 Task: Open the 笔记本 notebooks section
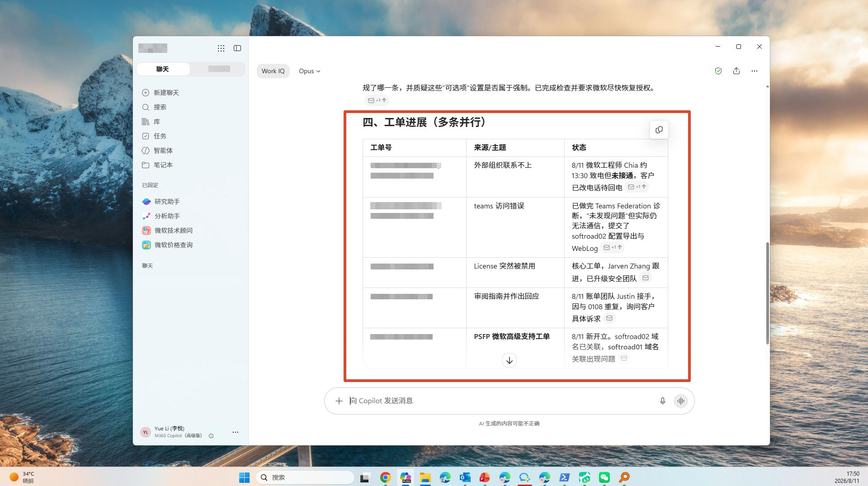(x=157, y=165)
